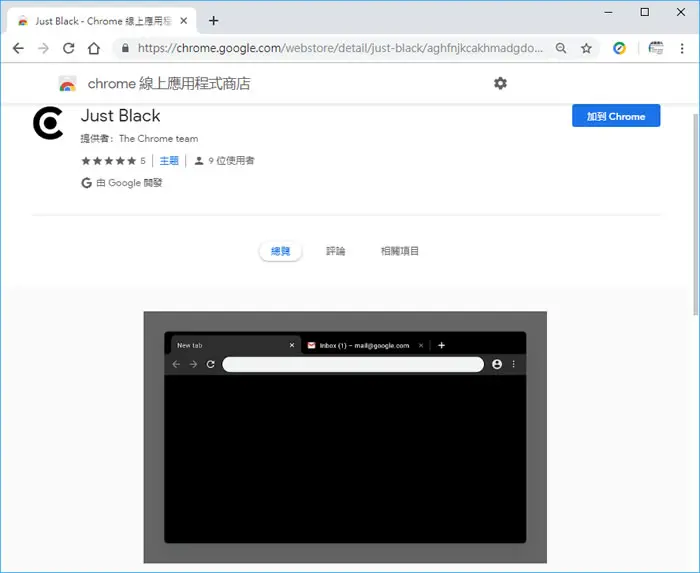The image size is (700, 573).
Task: Open the 主題 category link
Action: pyautogui.click(x=169, y=161)
